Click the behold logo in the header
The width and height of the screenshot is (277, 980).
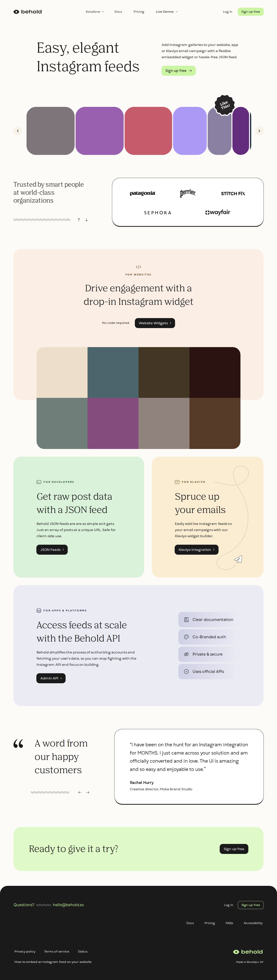pyautogui.click(x=28, y=12)
